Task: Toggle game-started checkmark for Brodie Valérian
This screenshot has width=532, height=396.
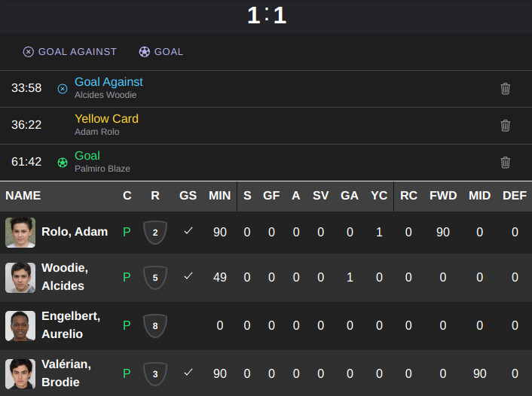Action: pyautogui.click(x=188, y=372)
